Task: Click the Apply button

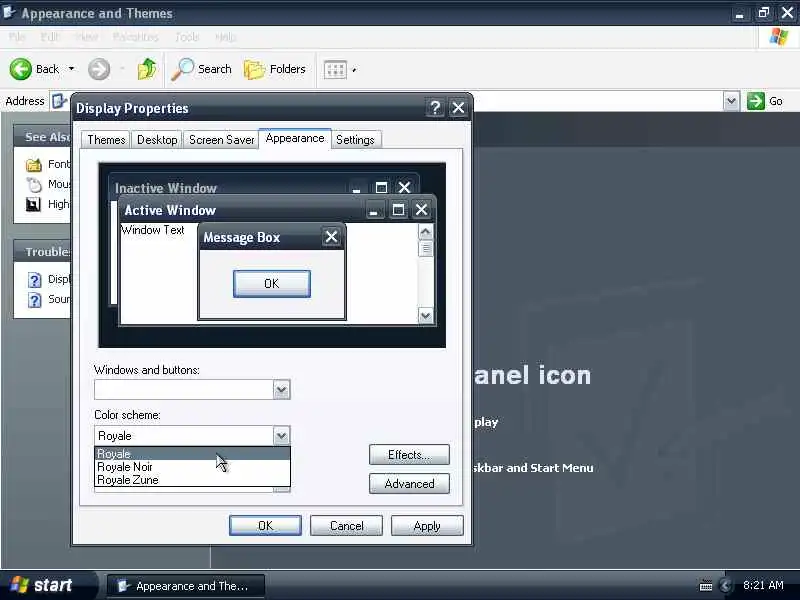Action: pos(427,526)
